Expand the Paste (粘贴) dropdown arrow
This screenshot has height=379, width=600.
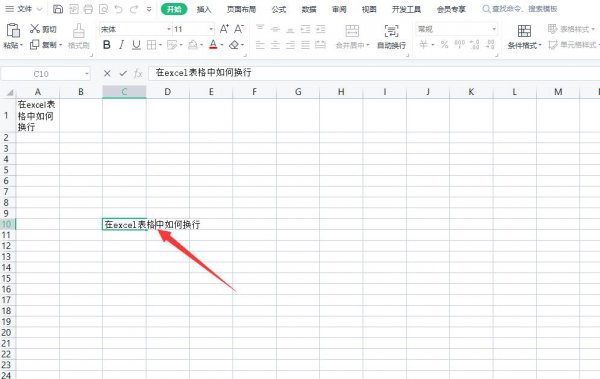21,45
